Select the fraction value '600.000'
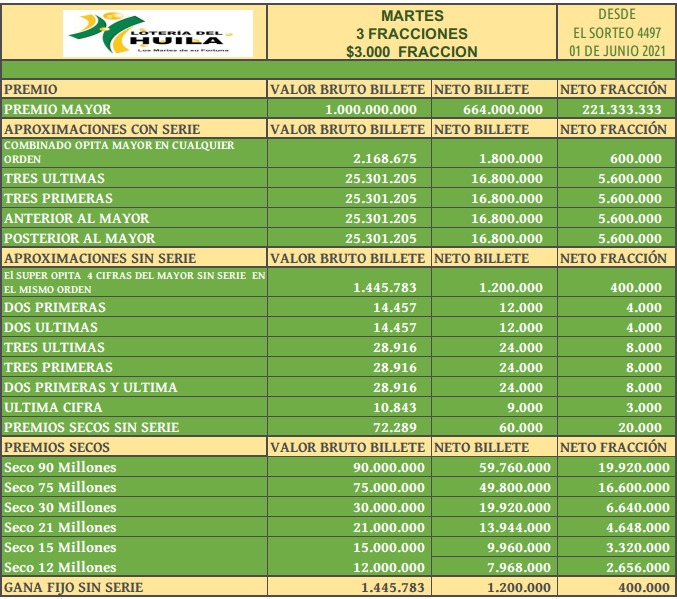Viewport: 677px width, 599px height. tap(636, 158)
